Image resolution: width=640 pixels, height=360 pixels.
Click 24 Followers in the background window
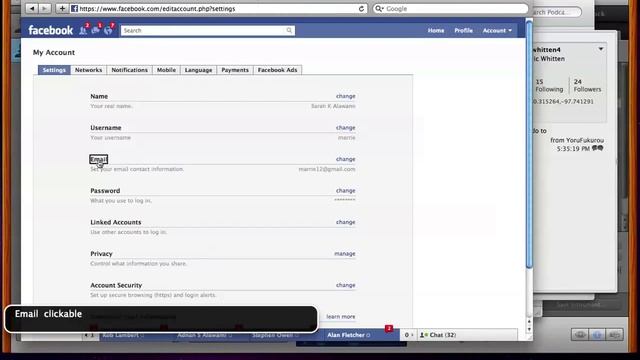pyautogui.click(x=587, y=85)
